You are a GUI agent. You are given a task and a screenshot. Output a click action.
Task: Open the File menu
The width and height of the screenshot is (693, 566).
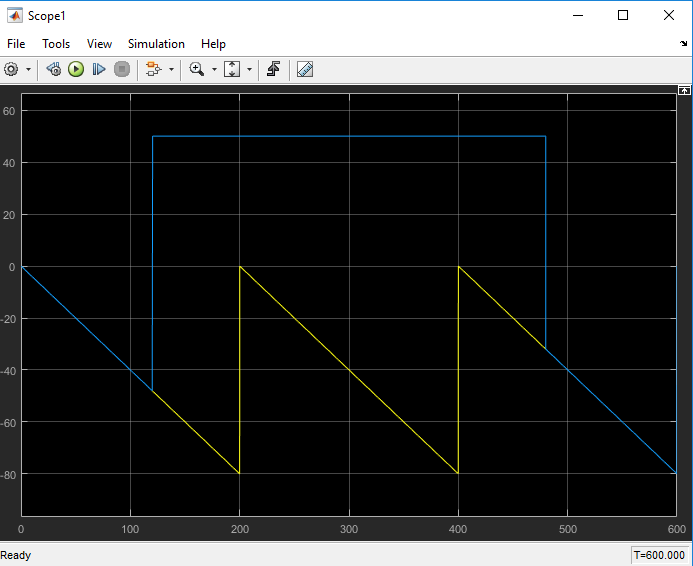point(16,44)
